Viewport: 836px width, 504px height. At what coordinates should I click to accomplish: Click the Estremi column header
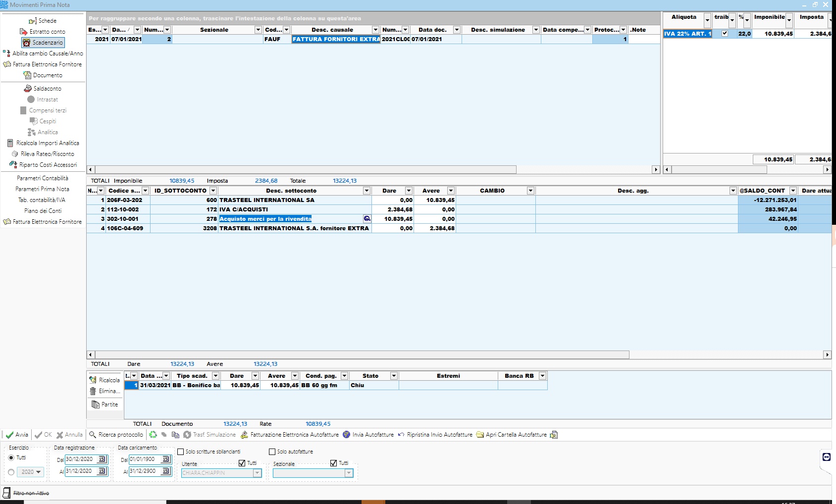click(448, 376)
